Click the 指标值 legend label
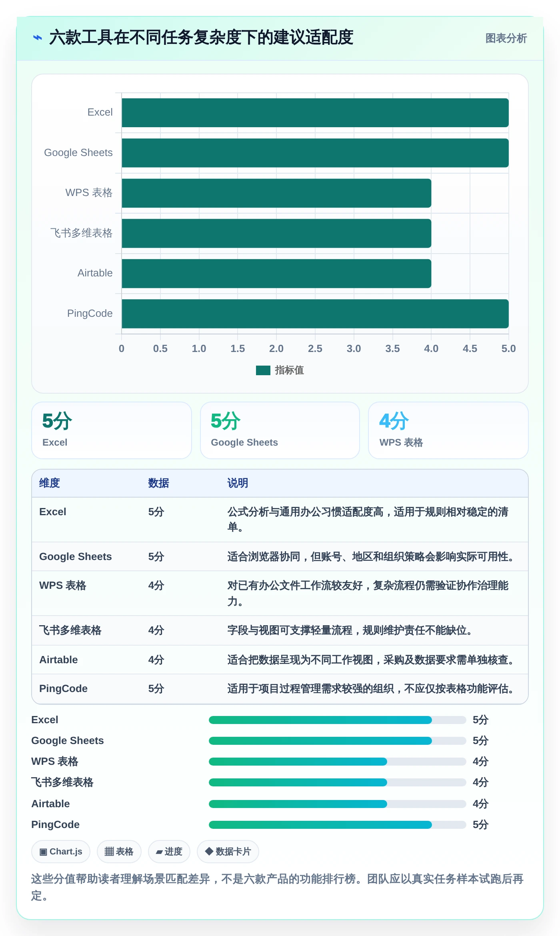Viewport: 560px width, 936px height. click(289, 370)
